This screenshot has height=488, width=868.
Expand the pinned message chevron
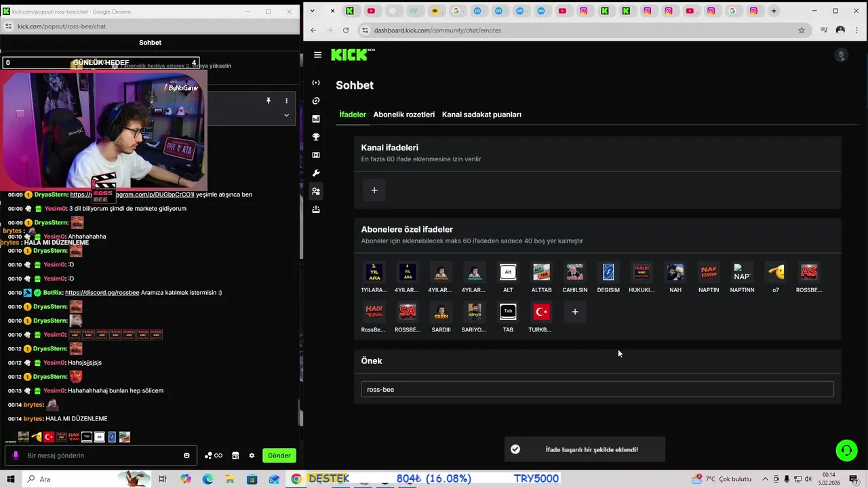pyautogui.click(x=286, y=115)
